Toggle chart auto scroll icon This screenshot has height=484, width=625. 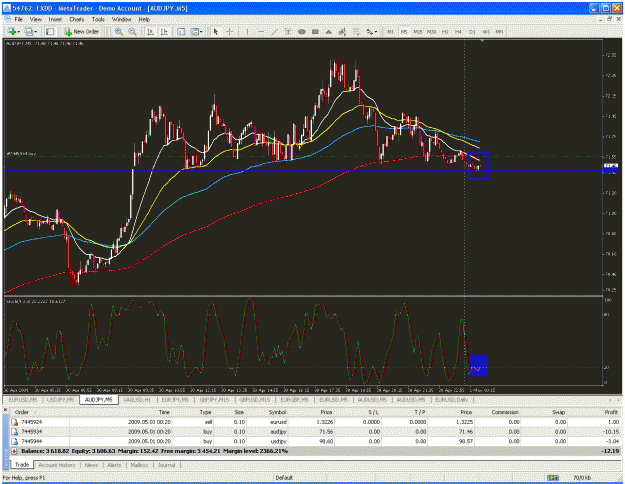coord(150,31)
